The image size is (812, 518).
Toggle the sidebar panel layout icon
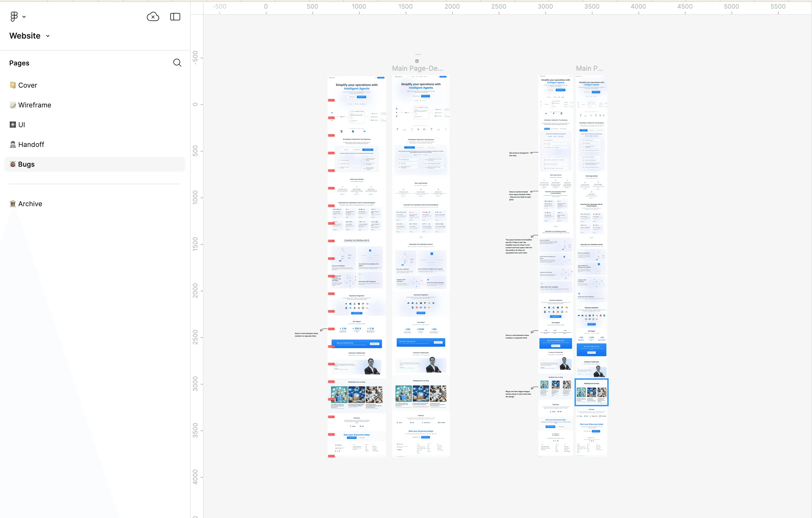pos(175,17)
